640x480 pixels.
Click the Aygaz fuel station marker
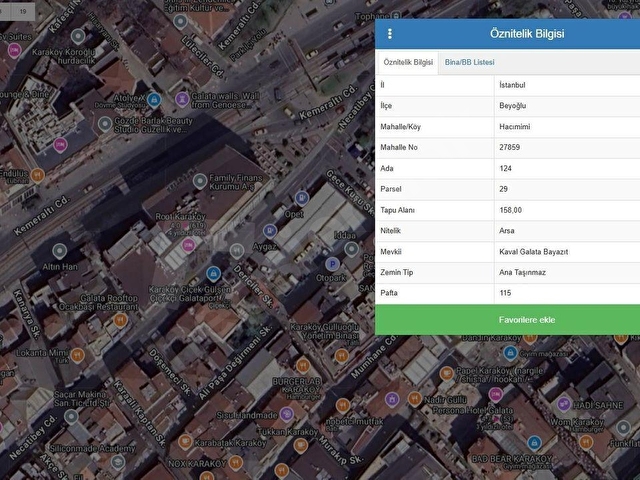[x=269, y=231]
